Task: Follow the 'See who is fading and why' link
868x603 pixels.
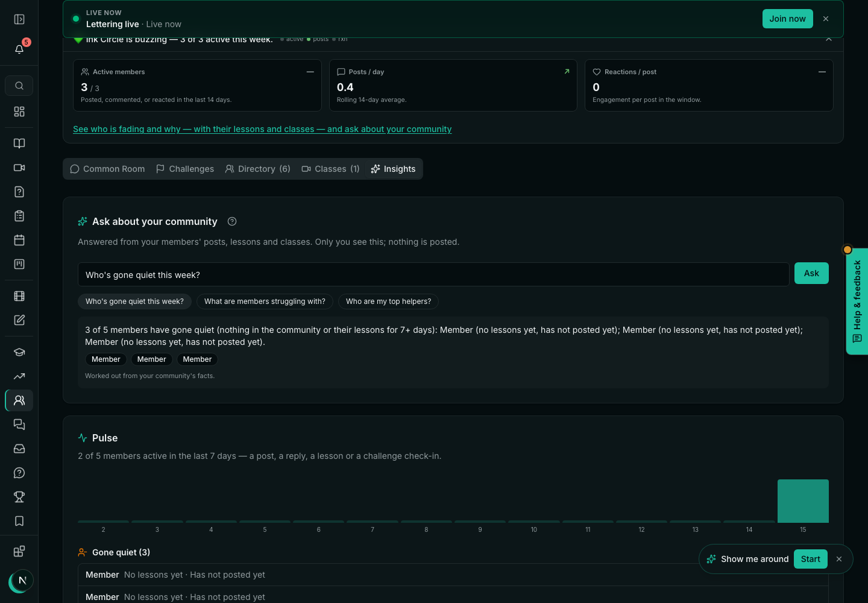Action: pos(262,129)
